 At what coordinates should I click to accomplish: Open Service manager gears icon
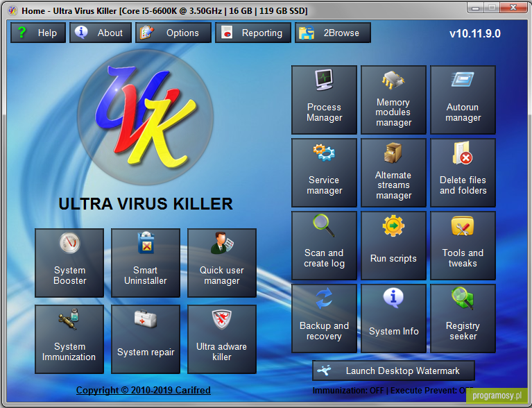324,153
